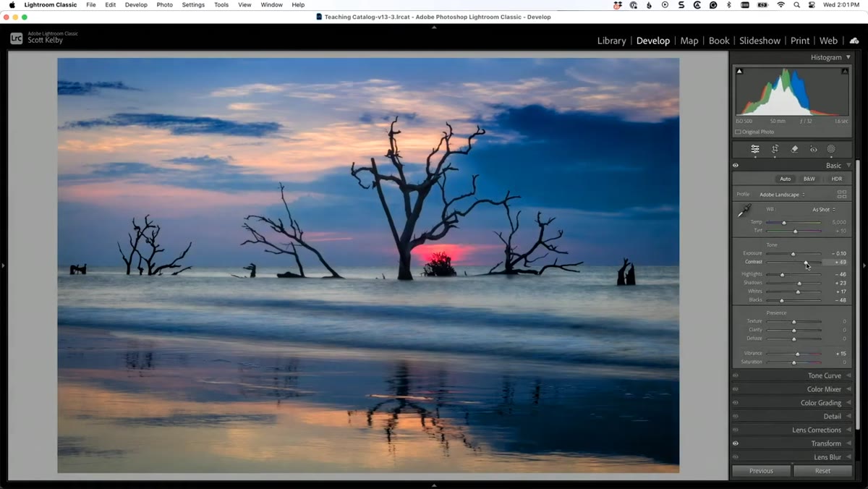Toggle Detail panel eye
This screenshot has width=868, height=489.
[x=736, y=416]
